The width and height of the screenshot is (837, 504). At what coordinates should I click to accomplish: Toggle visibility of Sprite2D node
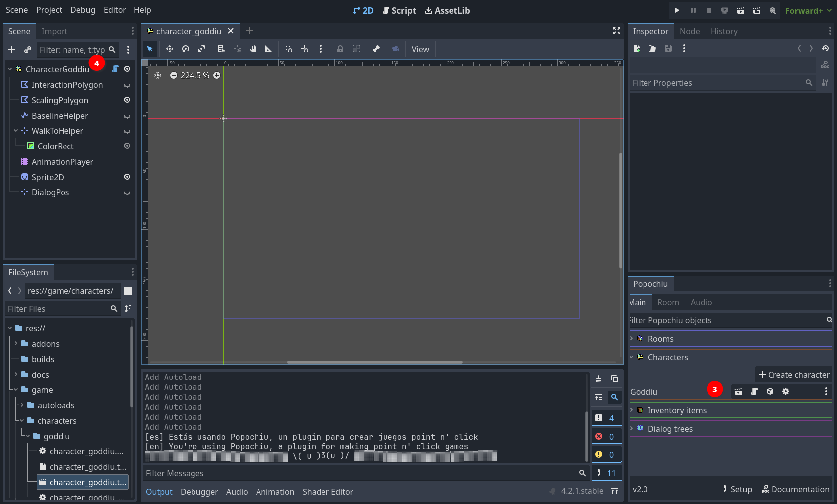tap(127, 177)
